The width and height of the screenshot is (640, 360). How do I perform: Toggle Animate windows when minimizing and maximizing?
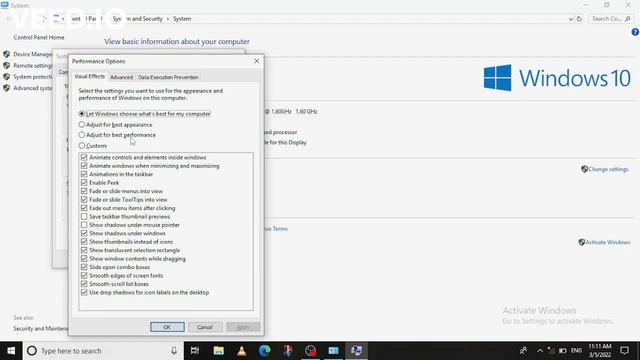tap(84, 166)
